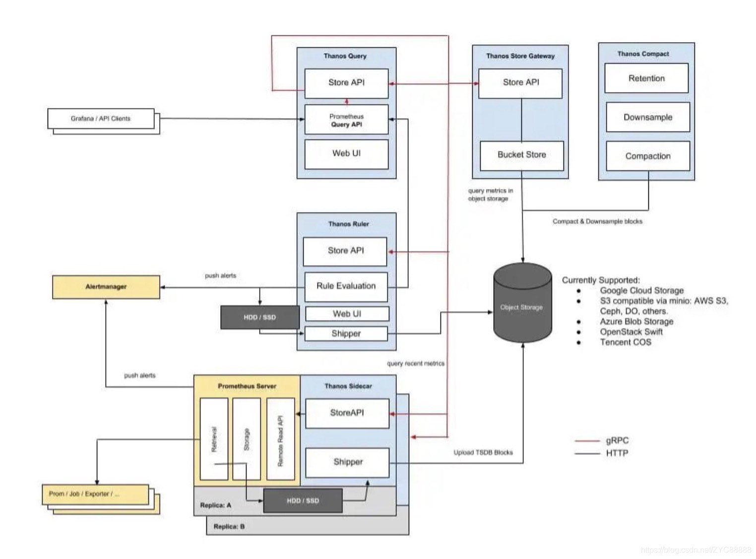The height and width of the screenshot is (559, 756).
Task: Click Shipper box in Thanos Sidecar
Action: [347, 463]
